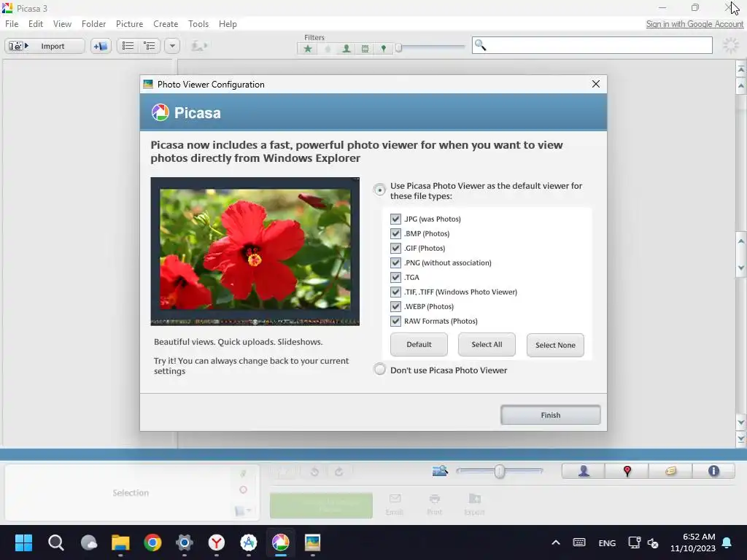
Task: Show the People panel icon
Action: [x=584, y=471]
